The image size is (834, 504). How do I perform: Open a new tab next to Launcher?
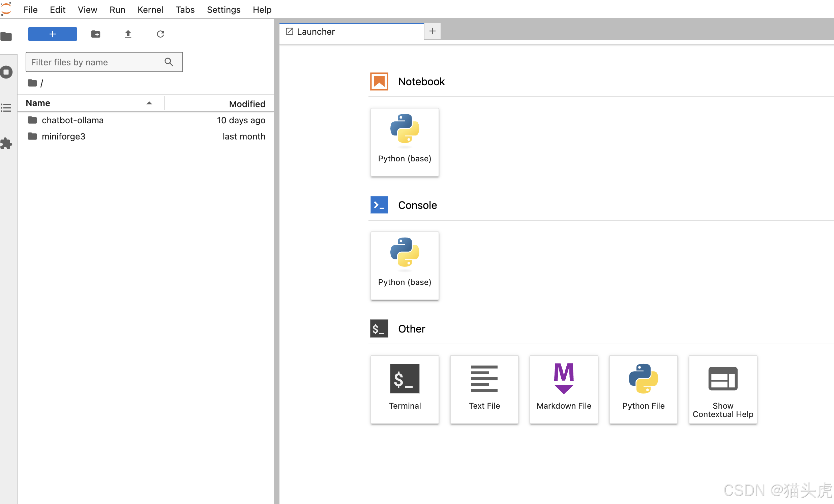[432, 31]
